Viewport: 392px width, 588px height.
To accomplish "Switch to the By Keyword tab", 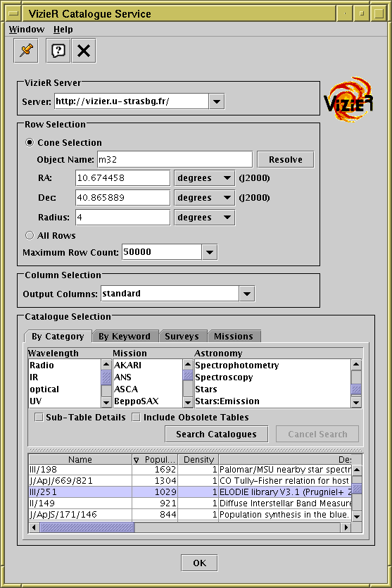I will pyautogui.click(x=125, y=337).
